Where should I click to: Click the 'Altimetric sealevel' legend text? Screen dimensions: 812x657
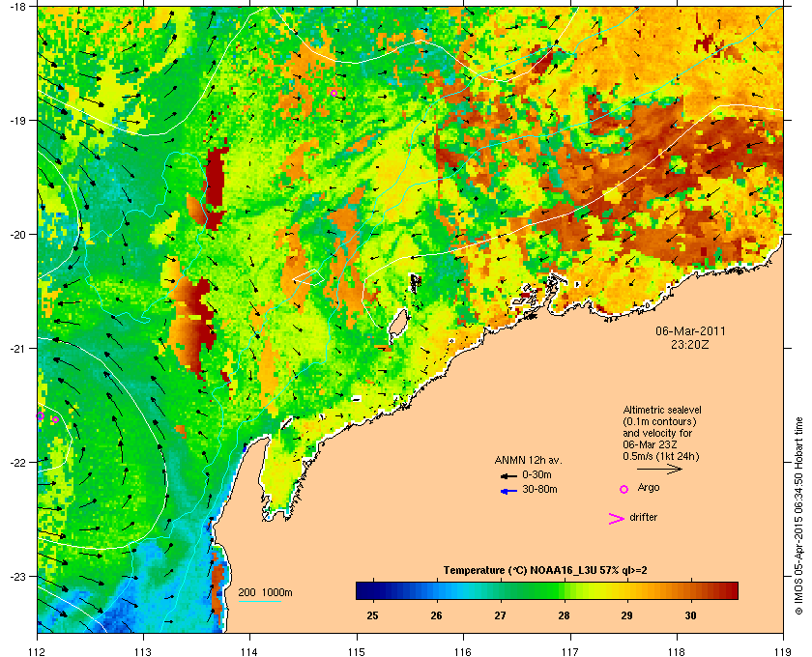click(662, 410)
